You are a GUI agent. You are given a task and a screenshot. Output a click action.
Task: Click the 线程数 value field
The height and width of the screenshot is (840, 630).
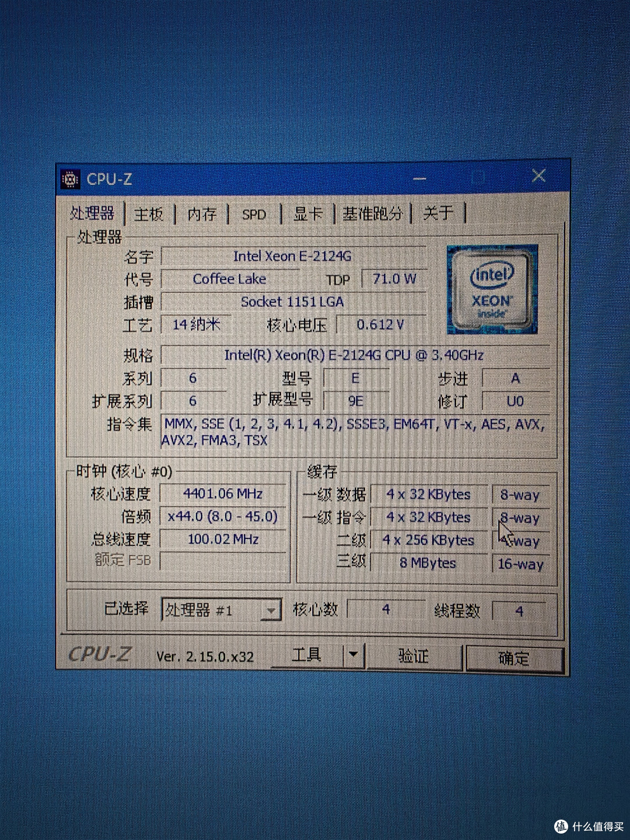tap(519, 611)
